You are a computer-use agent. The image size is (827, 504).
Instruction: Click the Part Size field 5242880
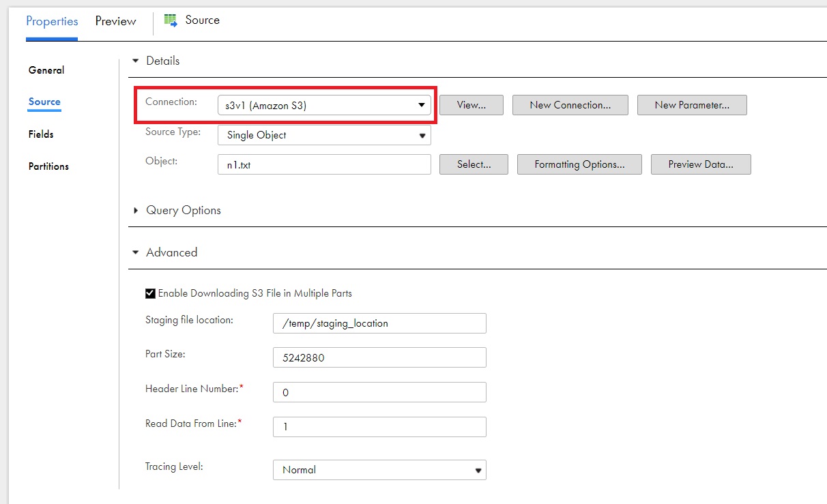(x=379, y=357)
